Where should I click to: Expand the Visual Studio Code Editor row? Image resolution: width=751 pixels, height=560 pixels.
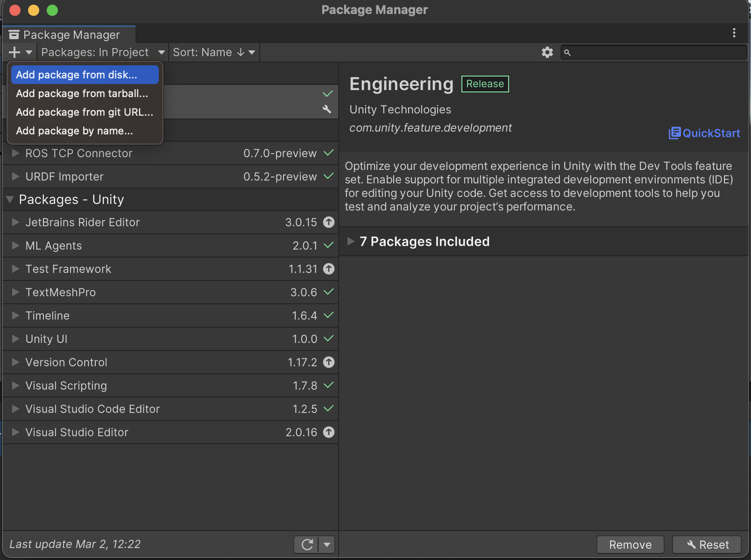tap(15, 409)
